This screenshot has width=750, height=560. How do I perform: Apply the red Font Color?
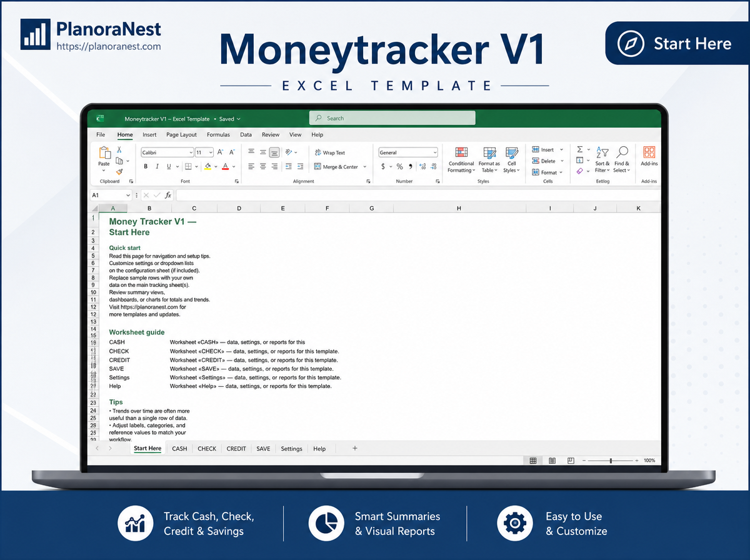pyautogui.click(x=226, y=167)
